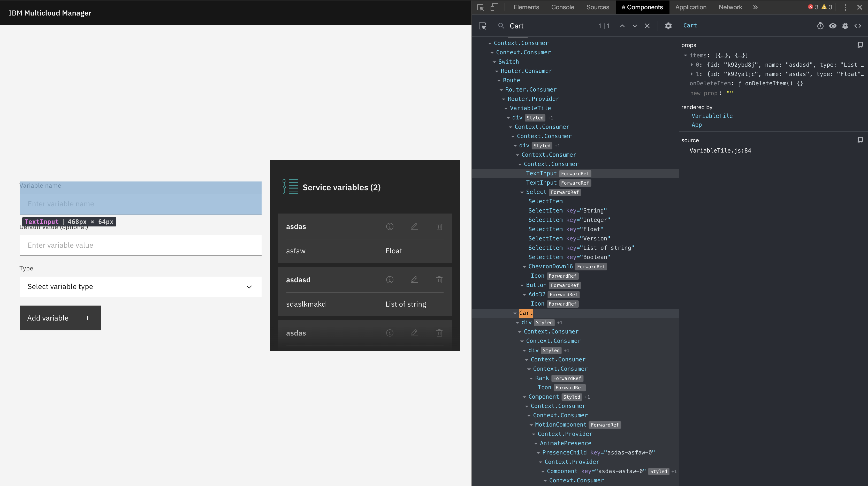Open the Network tab
868x486 pixels.
pyautogui.click(x=730, y=7)
